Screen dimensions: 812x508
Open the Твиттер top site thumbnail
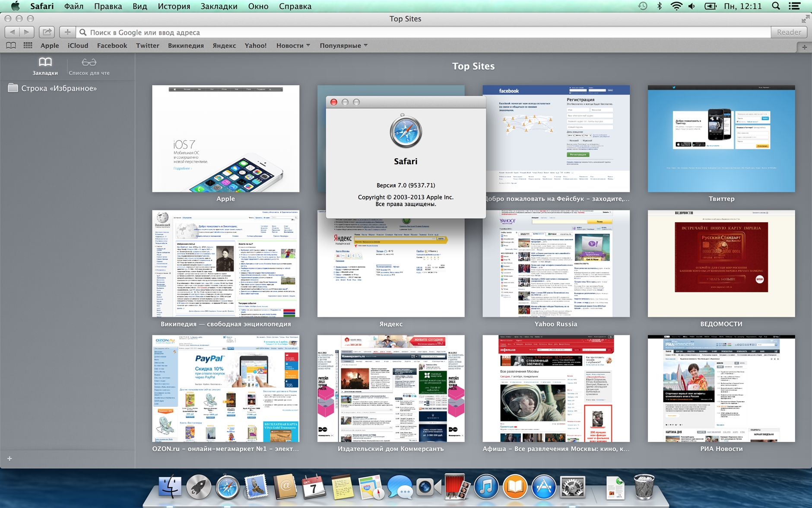721,138
